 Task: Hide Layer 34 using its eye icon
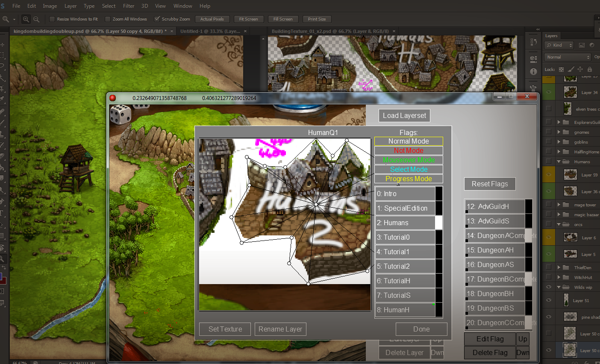tap(549, 92)
